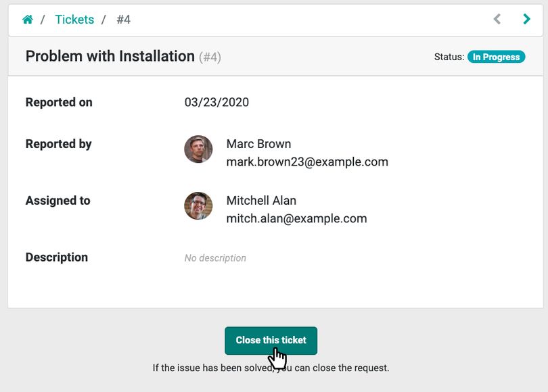Click Mitchell Alan's avatar picture
Image resolution: width=548 pixels, height=392 pixels.
(198, 206)
